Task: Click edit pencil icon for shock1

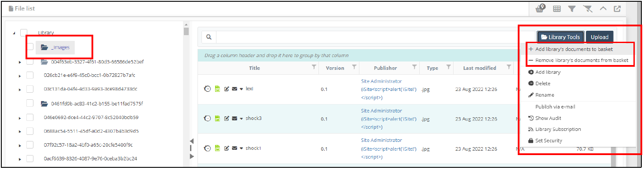Action: (x=227, y=148)
